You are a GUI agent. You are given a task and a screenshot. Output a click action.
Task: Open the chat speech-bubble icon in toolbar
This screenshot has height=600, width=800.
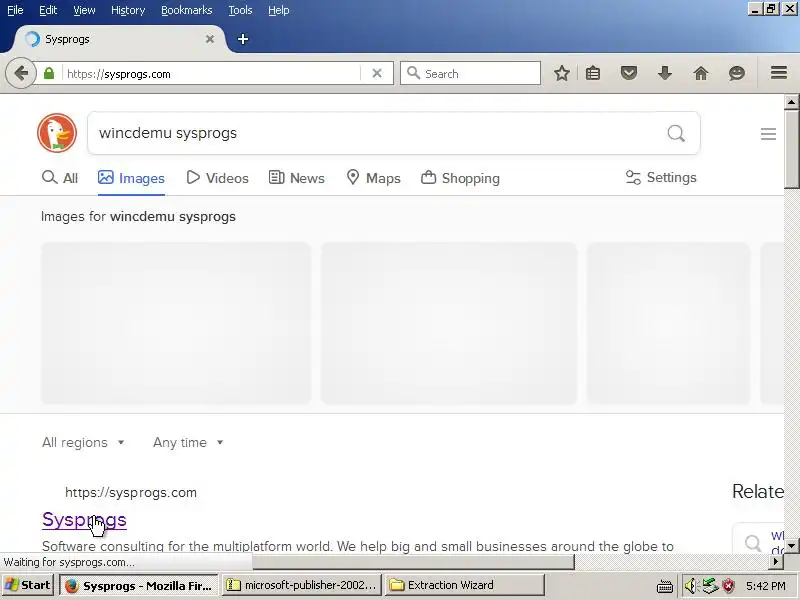[x=737, y=73]
